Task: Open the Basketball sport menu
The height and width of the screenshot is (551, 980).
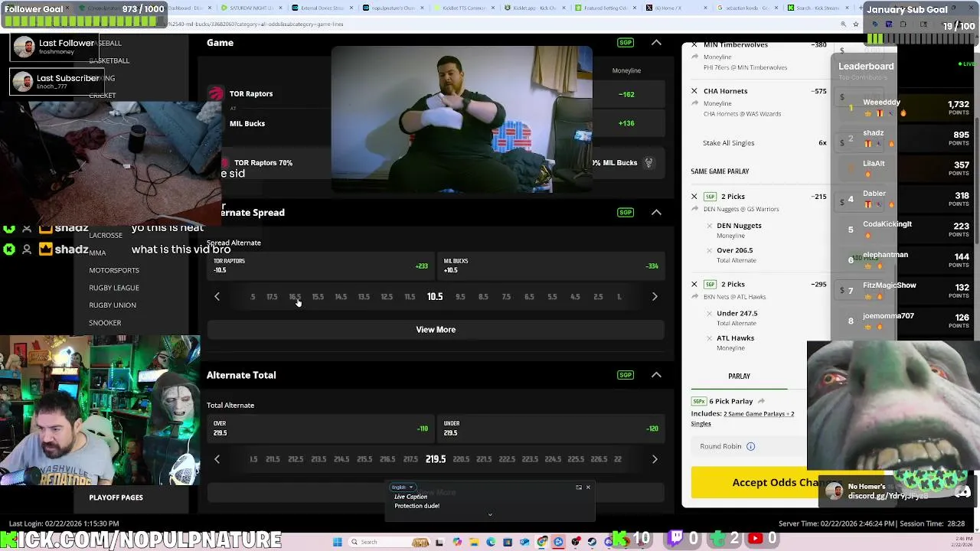Action: [x=109, y=60]
